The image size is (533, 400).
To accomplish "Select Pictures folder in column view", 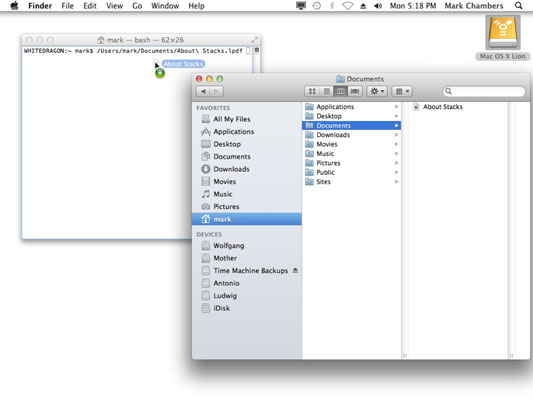I will (x=351, y=163).
